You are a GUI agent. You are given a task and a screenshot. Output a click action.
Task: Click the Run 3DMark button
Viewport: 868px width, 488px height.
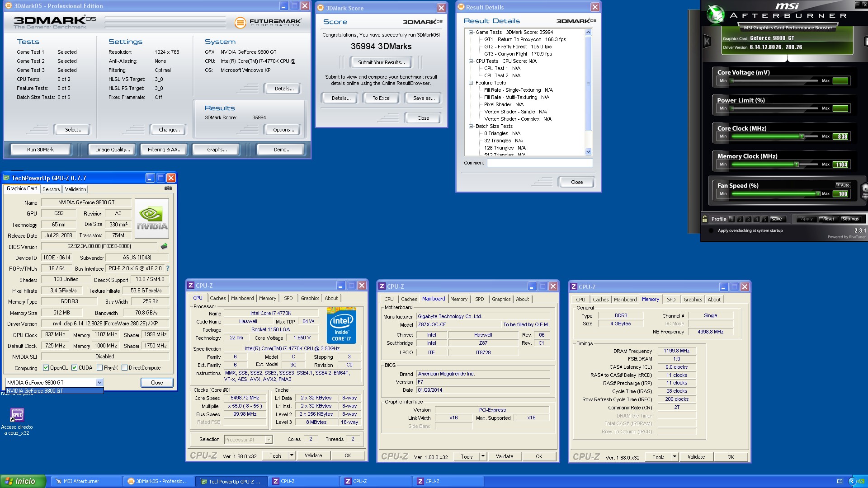[40, 150]
